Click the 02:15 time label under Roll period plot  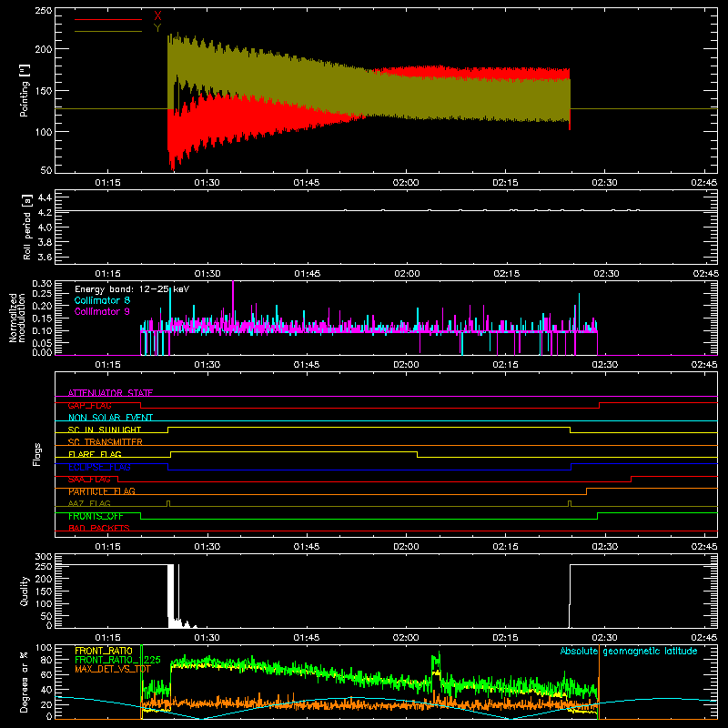pyautogui.click(x=506, y=274)
